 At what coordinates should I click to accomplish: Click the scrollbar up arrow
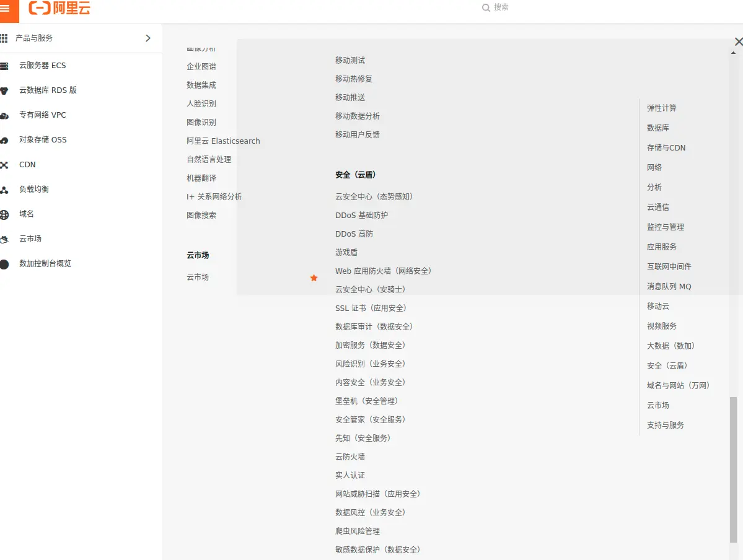734,53
